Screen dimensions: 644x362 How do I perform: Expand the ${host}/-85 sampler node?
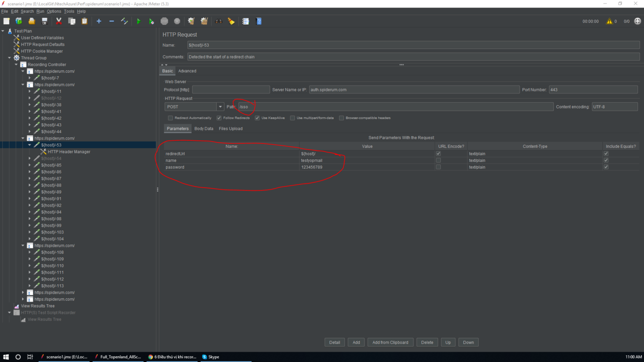pos(30,165)
